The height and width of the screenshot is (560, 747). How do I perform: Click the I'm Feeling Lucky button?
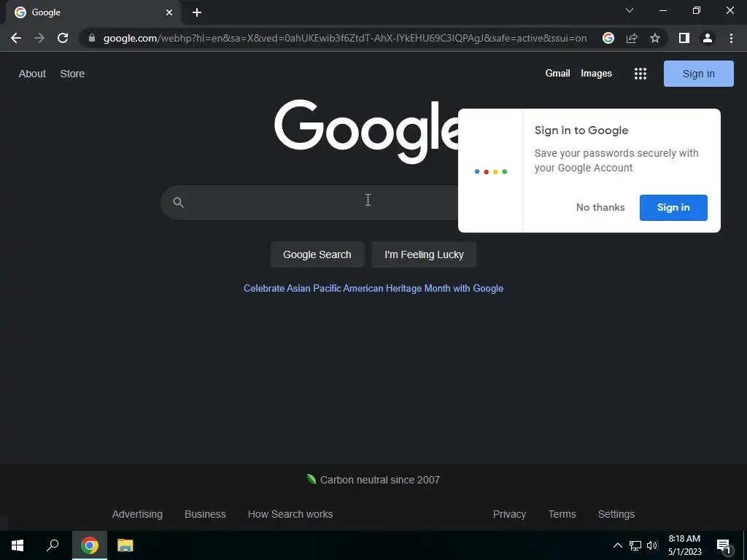click(x=424, y=254)
